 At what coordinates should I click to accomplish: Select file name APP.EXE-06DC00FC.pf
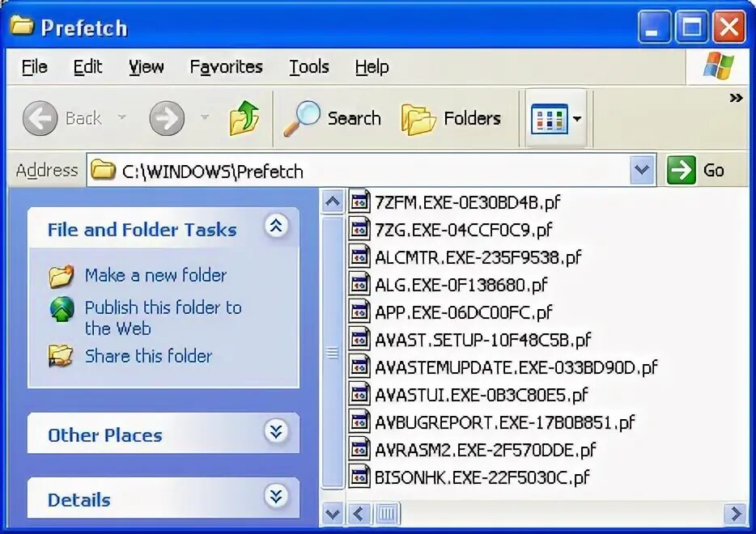point(463,312)
